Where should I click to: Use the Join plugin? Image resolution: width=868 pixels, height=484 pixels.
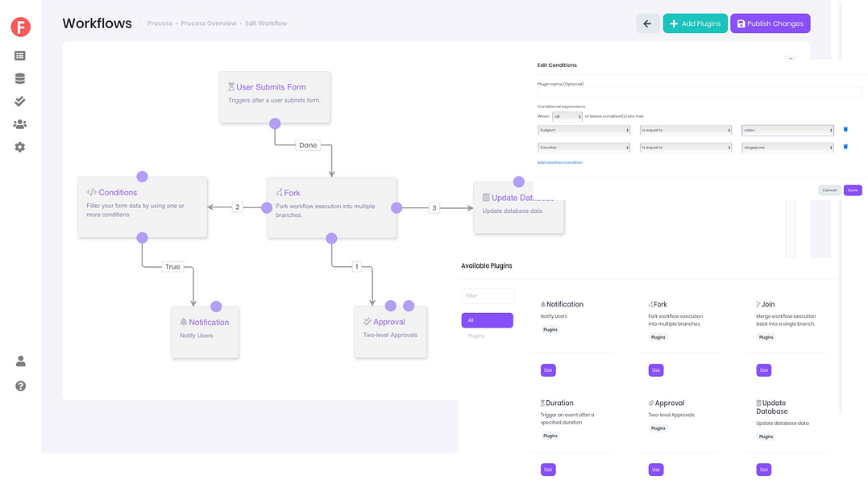point(764,370)
